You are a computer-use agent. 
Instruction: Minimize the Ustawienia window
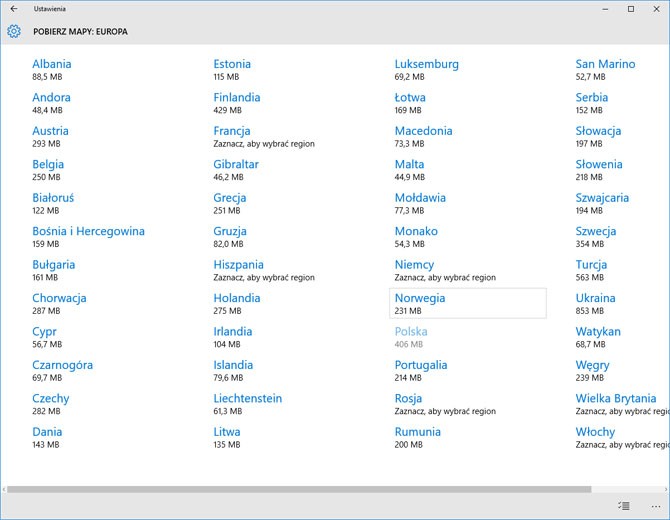click(605, 9)
